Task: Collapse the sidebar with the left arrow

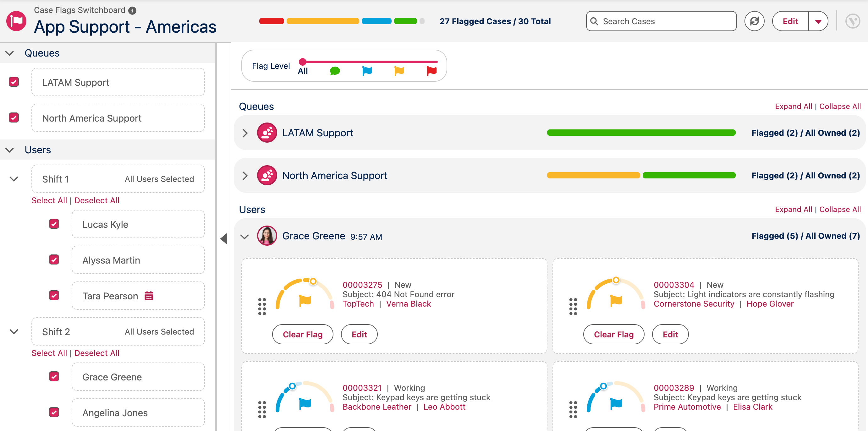Action: point(224,238)
